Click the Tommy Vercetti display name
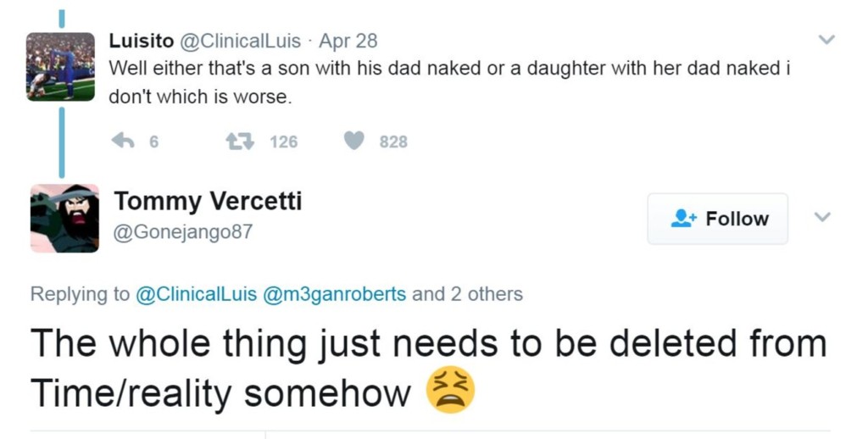The image size is (868, 439). (x=208, y=201)
